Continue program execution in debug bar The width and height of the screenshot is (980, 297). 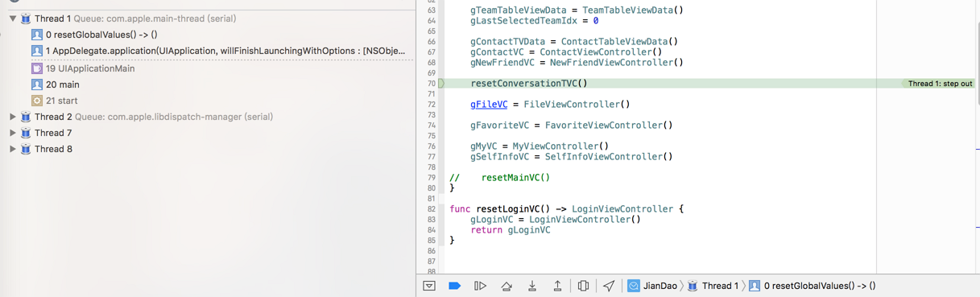coord(480,286)
